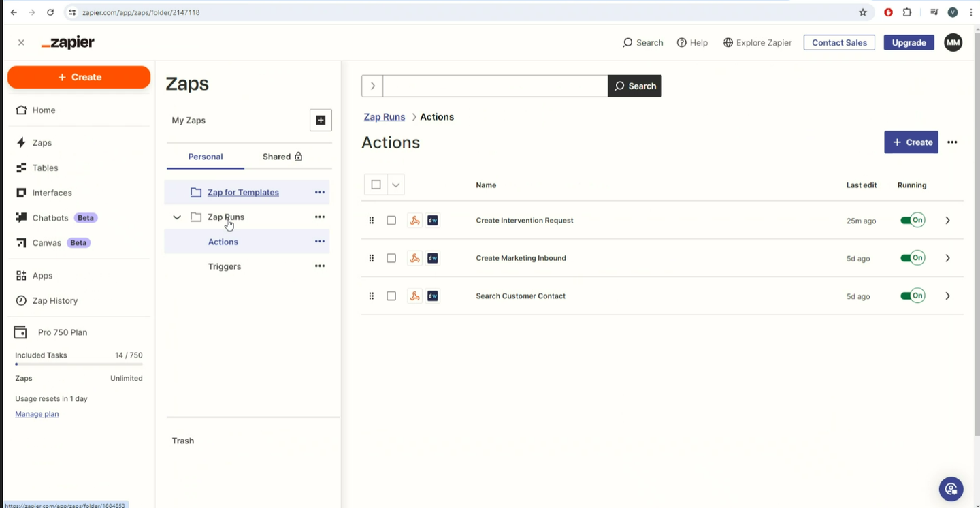Expand Search Customer Contact row arrow
Viewport: 980px width, 508px height.
coord(947,296)
